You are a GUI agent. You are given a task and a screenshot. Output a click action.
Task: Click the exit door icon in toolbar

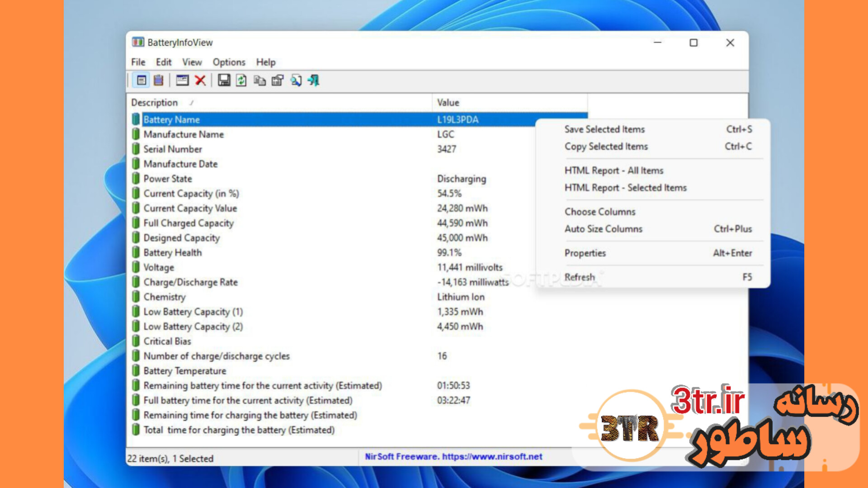point(313,81)
